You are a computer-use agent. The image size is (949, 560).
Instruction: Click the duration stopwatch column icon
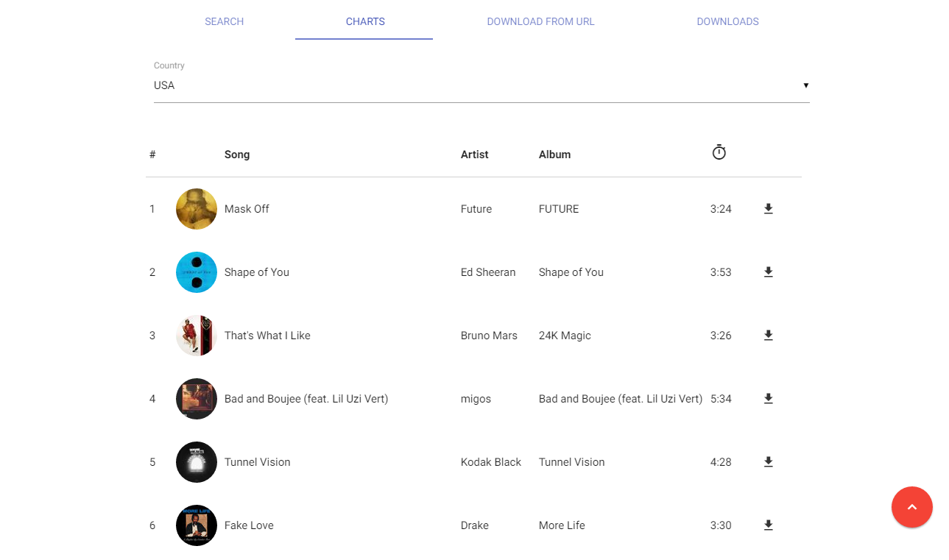(x=719, y=153)
